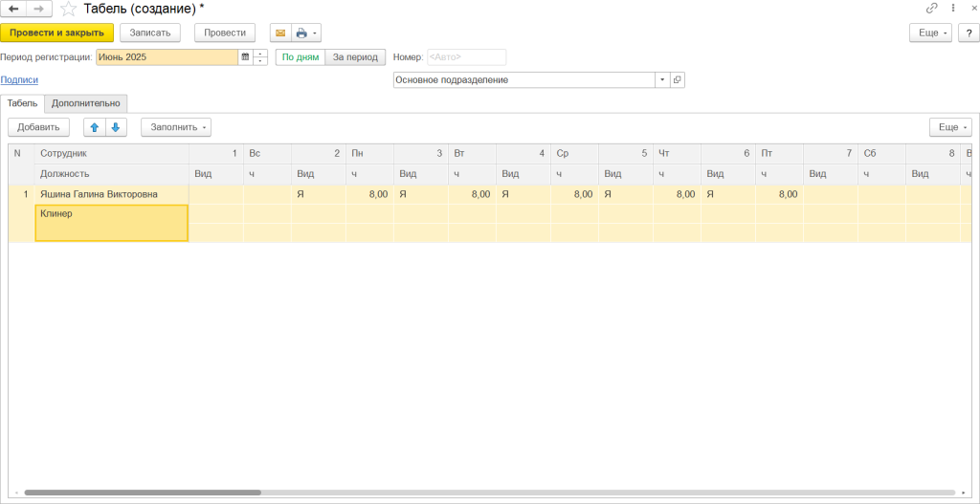The height and width of the screenshot is (504, 980).
Task: Open the 'Дополнительно' tab
Action: pos(86,103)
